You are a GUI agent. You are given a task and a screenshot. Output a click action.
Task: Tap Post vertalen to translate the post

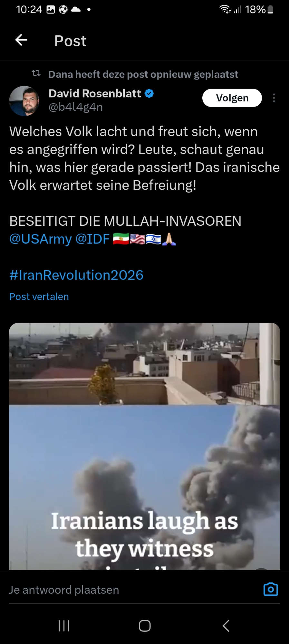(39, 297)
